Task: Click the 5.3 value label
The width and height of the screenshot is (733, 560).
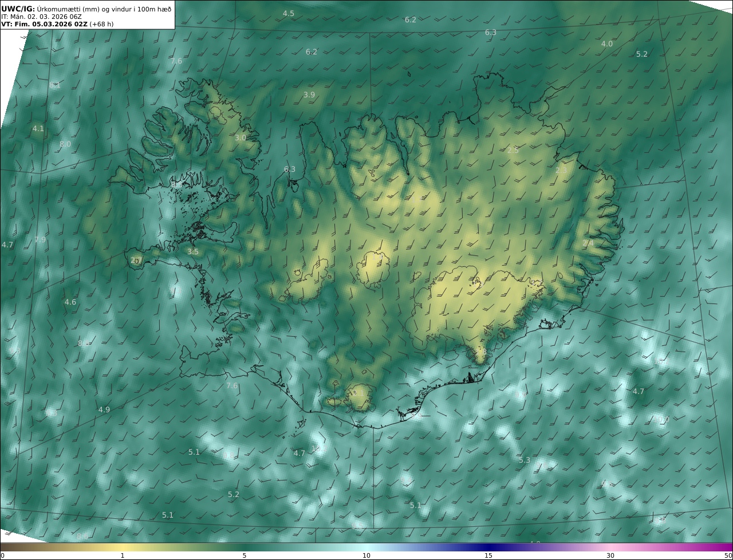Action: pyautogui.click(x=525, y=460)
